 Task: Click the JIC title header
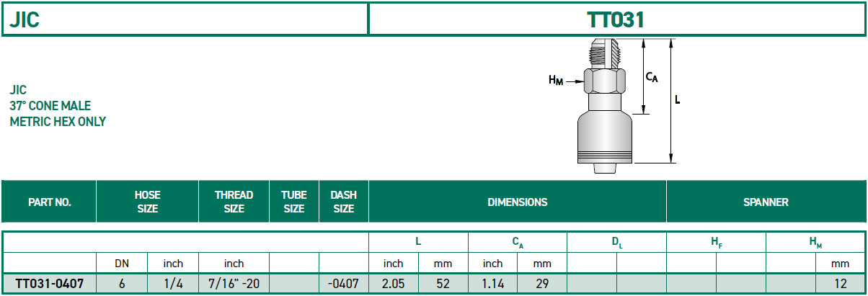pos(24,19)
